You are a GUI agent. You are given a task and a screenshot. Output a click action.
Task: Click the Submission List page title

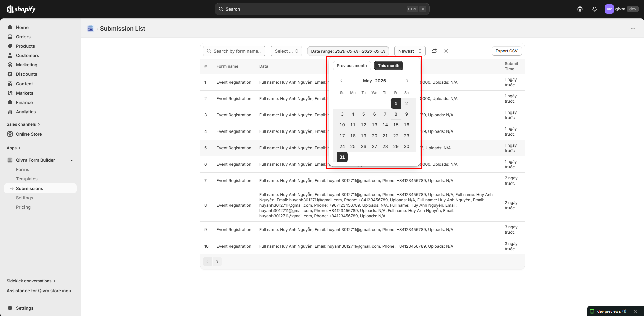tap(122, 29)
